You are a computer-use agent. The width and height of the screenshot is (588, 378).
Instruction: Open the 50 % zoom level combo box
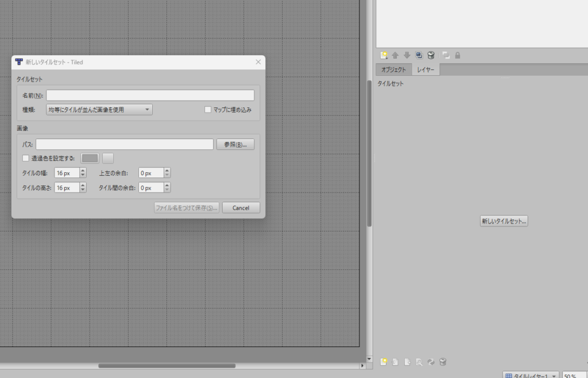[574, 376]
